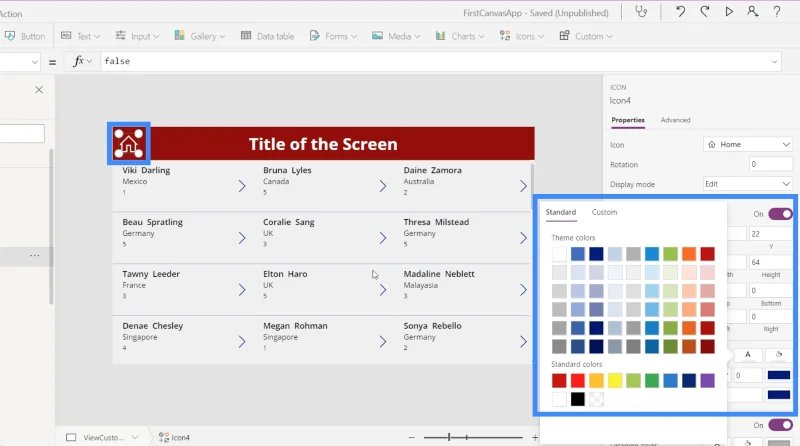The height and width of the screenshot is (446, 800).
Task: Click the Rotation value field
Action: click(770, 164)
